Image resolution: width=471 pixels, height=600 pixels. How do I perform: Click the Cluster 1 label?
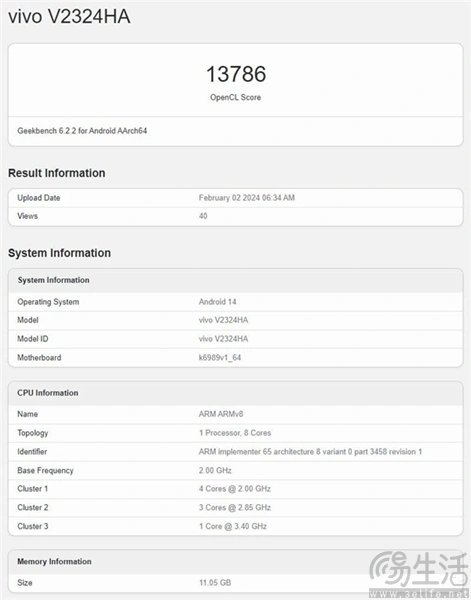click(33, 489)
